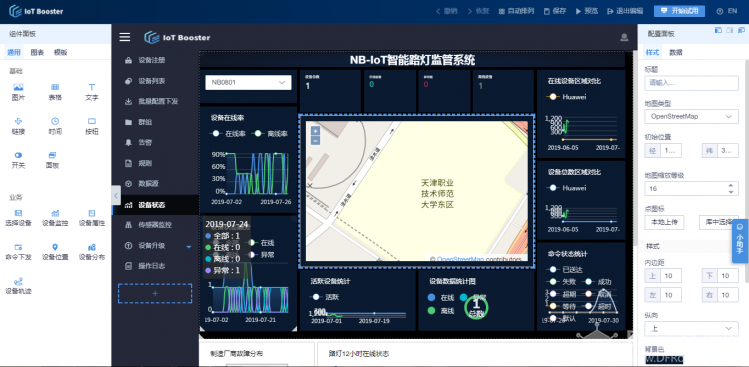Switch to the 通用 tab
This screenshot has width=749, height=367.
14,53
